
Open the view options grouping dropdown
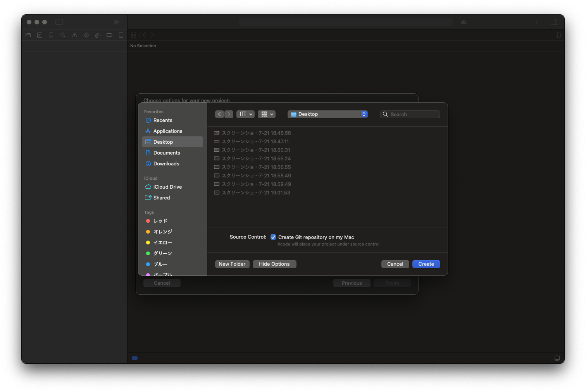(x=267, y=114)
